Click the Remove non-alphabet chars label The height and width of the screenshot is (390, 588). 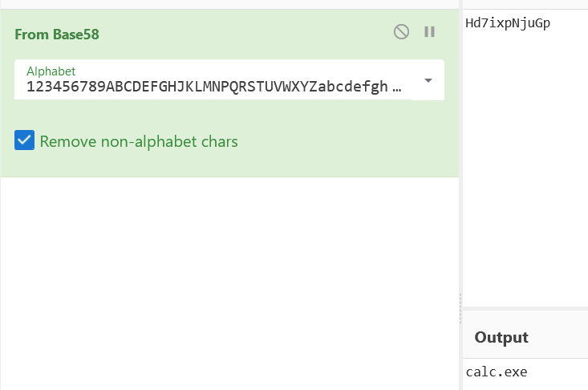tap(139, 142)
